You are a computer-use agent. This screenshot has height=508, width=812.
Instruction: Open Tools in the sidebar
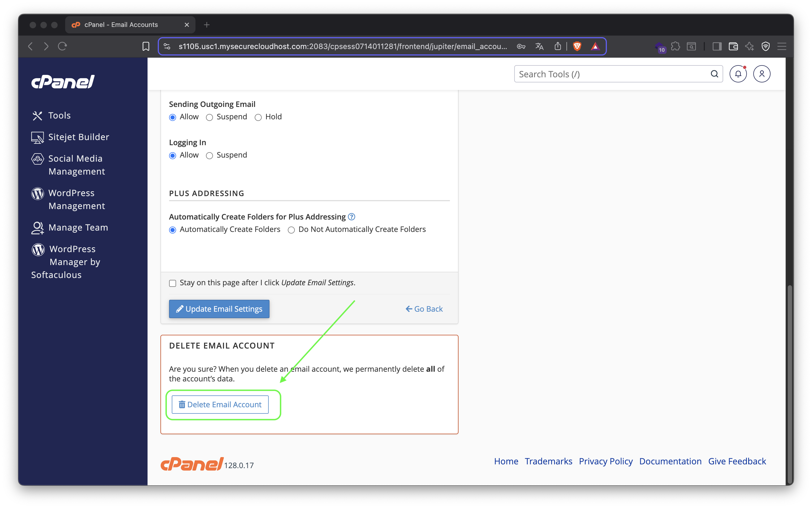coord(59,116)
